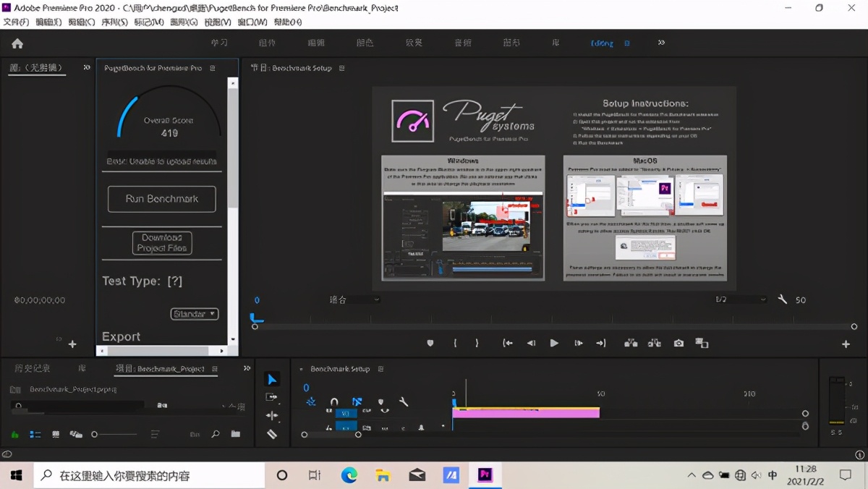Click the Play button in Program monitor
The image size is (868, 489).
click(x=554, y=343)
